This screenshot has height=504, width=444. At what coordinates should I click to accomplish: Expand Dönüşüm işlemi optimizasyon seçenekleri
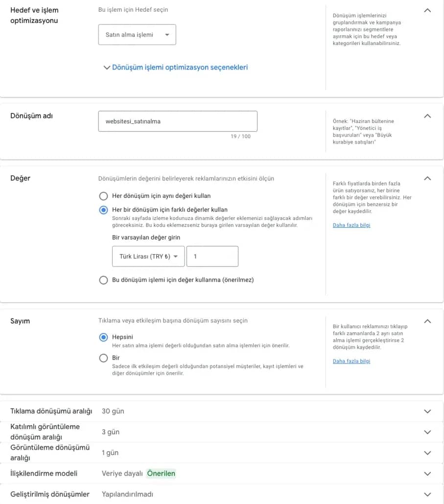coord(176,68)
